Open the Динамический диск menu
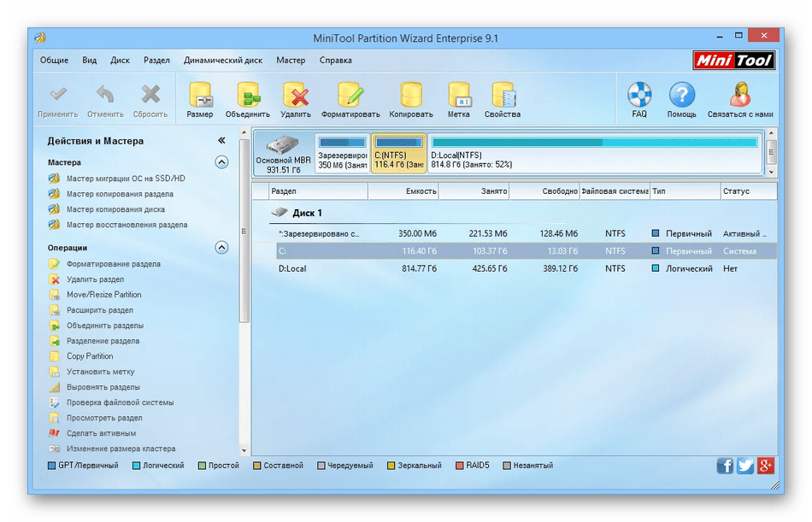Image resolution: width=812 pixels, height=522 pixels. (223, 61)
